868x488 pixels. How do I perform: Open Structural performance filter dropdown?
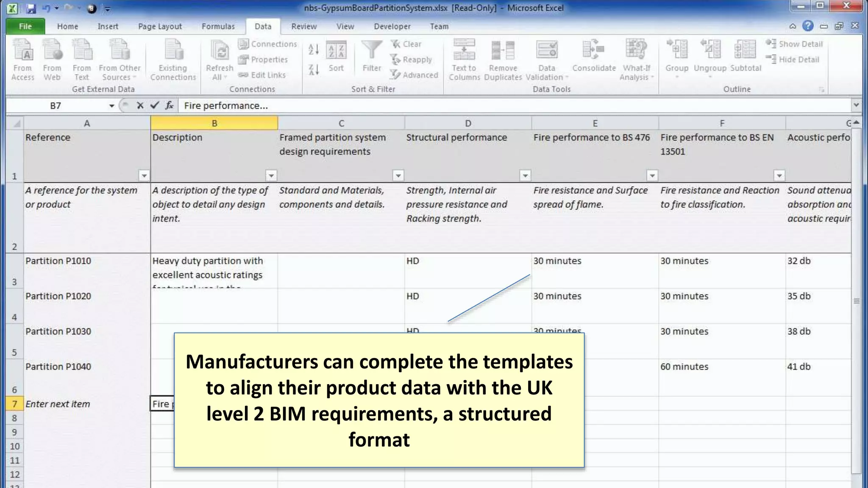pyautogui.click(x=525, y=175)
